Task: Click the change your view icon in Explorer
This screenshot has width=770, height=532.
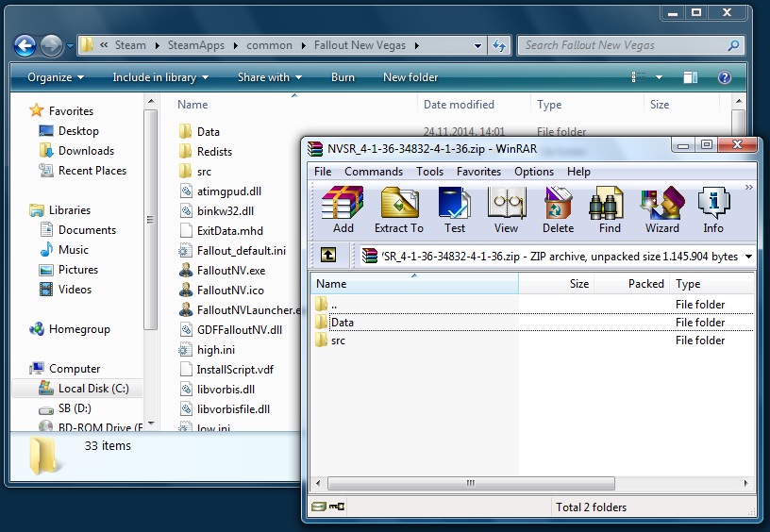Action: click(x=639, y=77)
